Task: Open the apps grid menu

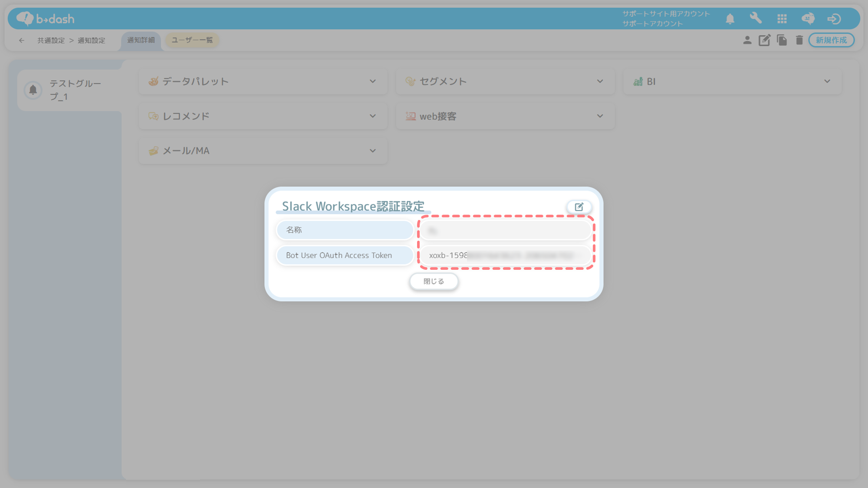Action: click(782, 19)
